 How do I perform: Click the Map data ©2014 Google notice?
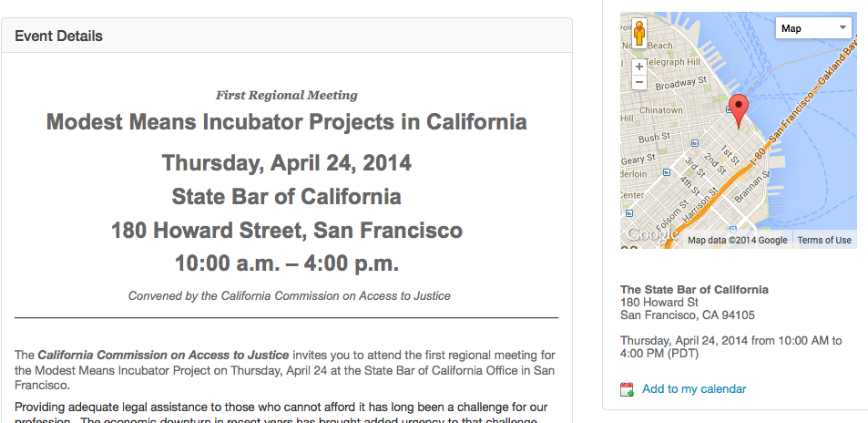[x=738, y=240]
